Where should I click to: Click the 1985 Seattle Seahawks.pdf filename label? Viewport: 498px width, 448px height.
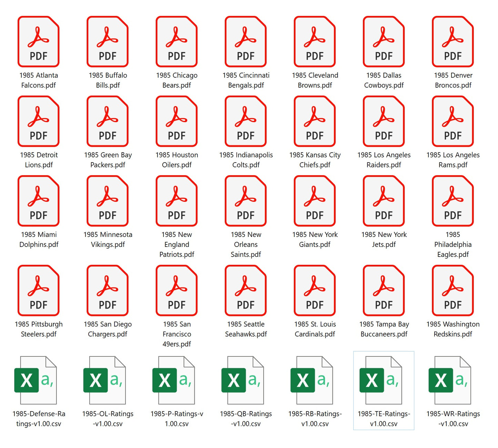[x=246, y=329]
